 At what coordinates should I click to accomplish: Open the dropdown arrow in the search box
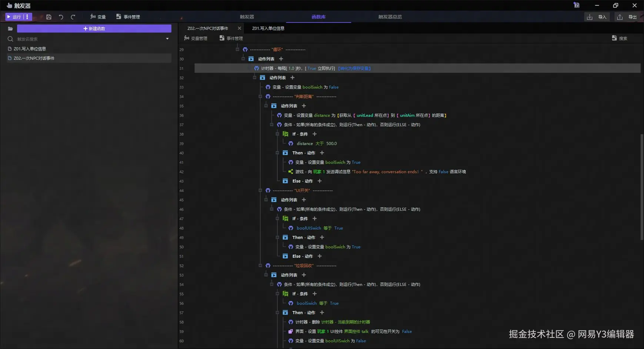(167, 39)
